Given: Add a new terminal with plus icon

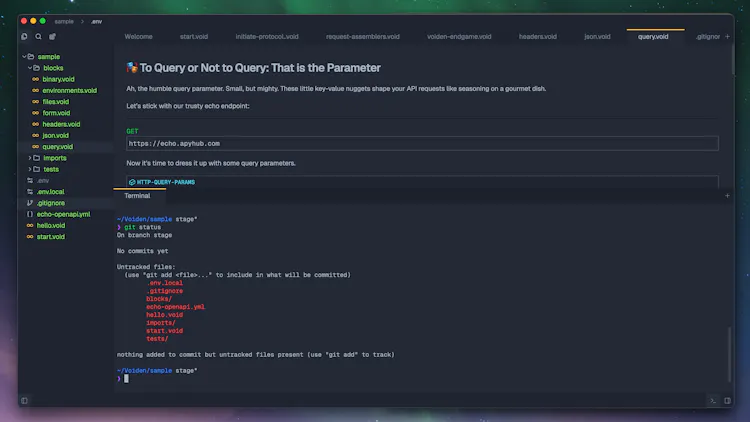Looking at the screenshot, I should click(x=727, y=196).
